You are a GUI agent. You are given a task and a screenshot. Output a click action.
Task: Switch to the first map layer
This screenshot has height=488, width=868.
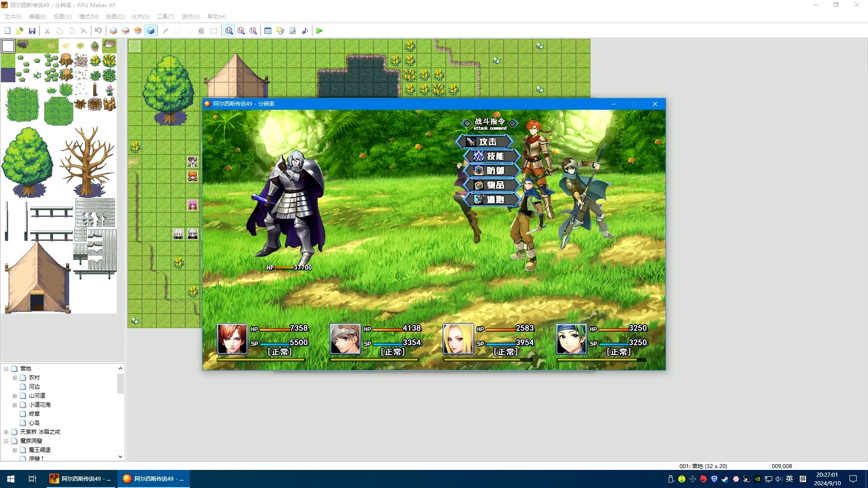point(113,31)
